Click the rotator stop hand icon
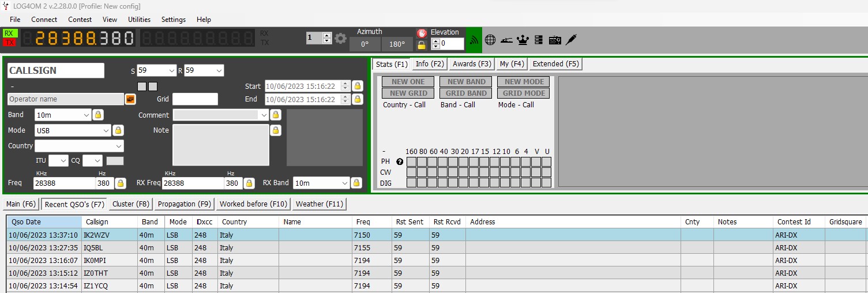The image size is (868, 293). click(x=422, y=33)
